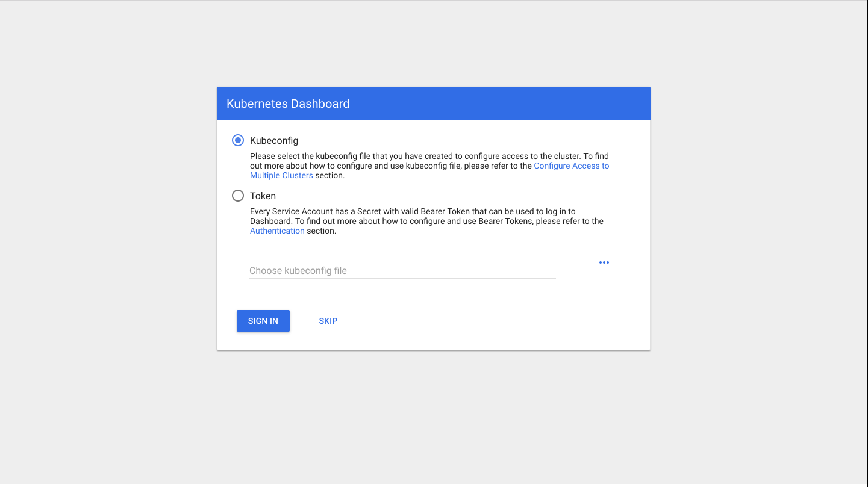The height and width of the screenshot is (487, 868).
Task: Focus the Choose kubeconfig file field
Action: tap(402, 271)
